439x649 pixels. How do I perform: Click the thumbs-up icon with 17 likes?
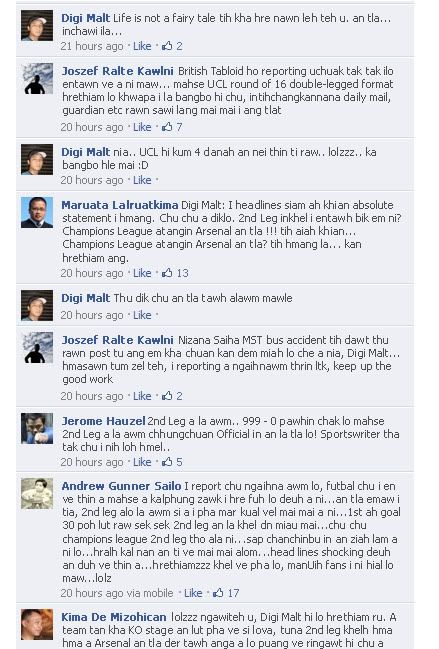coord(218,593)
